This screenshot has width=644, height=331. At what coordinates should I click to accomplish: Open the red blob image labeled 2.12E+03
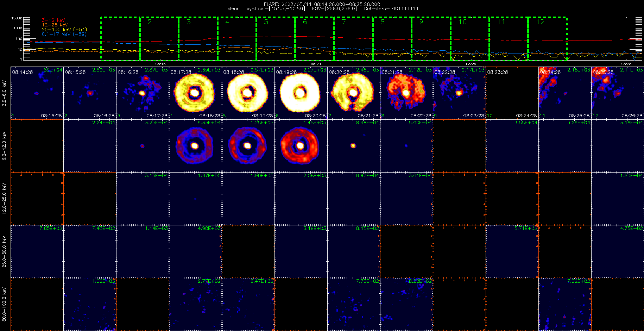pos(407,93)
